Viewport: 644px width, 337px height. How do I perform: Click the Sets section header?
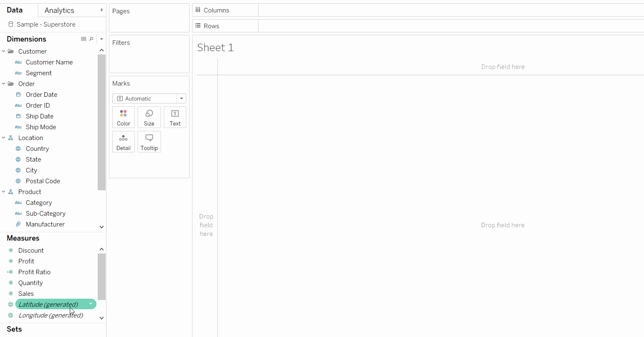pos(14,329)
